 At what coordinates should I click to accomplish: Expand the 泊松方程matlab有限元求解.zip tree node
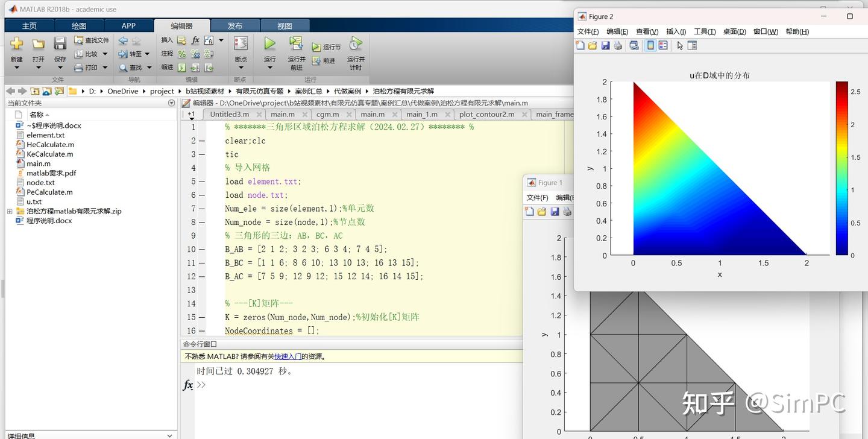tap(10, 212)
